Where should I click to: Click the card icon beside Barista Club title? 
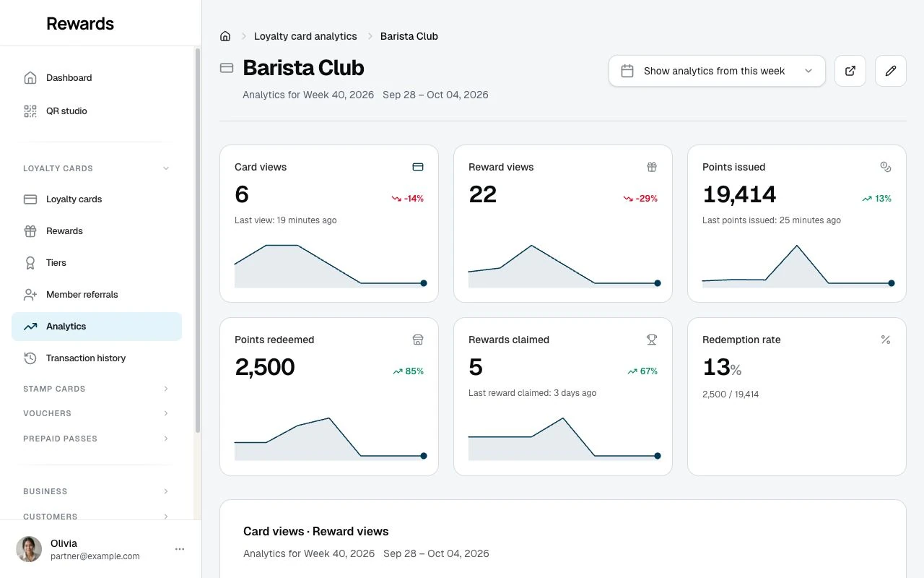tap(227, 68)
